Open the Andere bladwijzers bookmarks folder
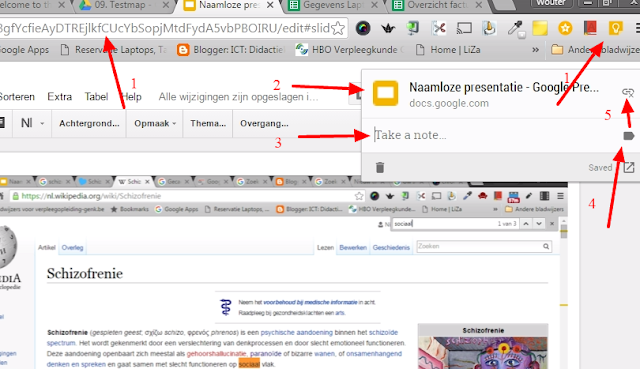The height and width of the screenshot is (369, 640). (x=595, y=50)
